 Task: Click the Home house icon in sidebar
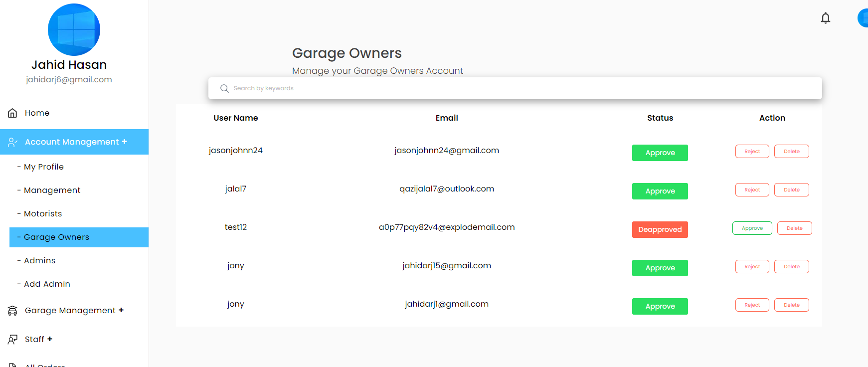click(12, 113)
